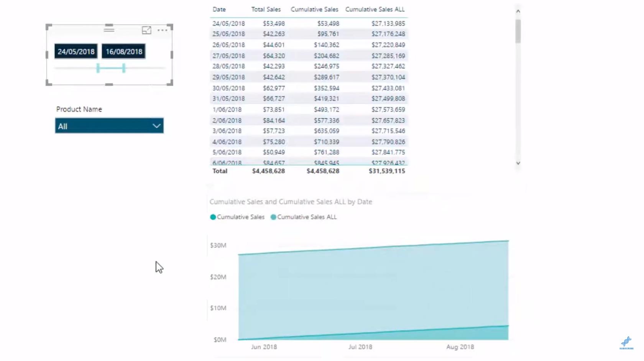
Task: Select the 28/05/2018 table row date
Action: [228, 66]
